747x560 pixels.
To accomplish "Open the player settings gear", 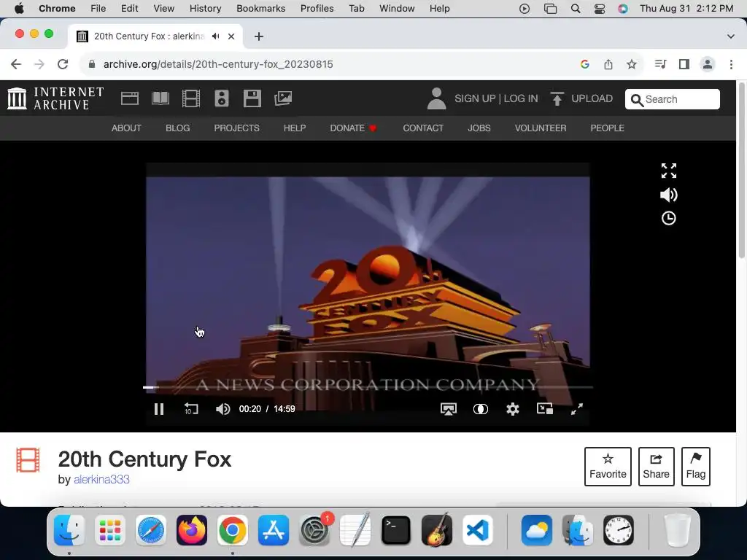I will tap(513, 409).
